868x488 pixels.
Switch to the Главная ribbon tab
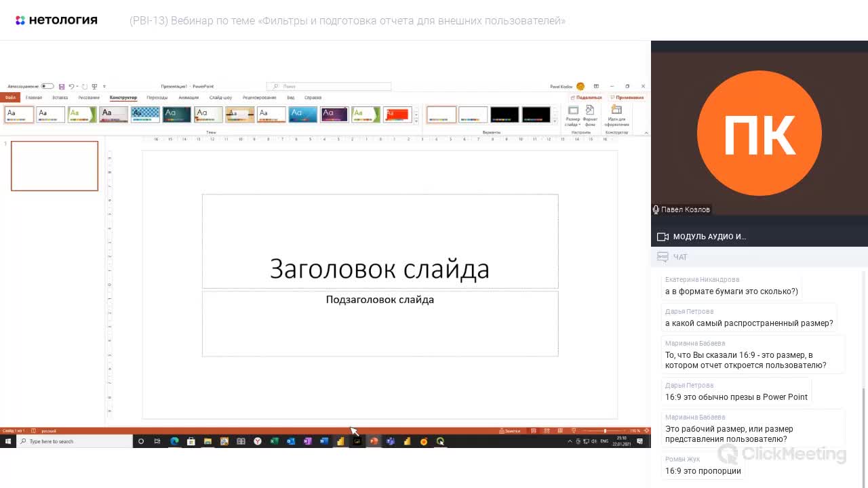click(34, 98)
